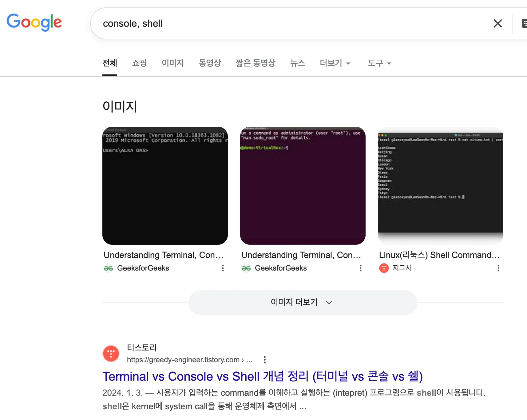Screen dimensions: 527x420
Task: Open more options for 지그시 image
Action: [x=498, y=268]
